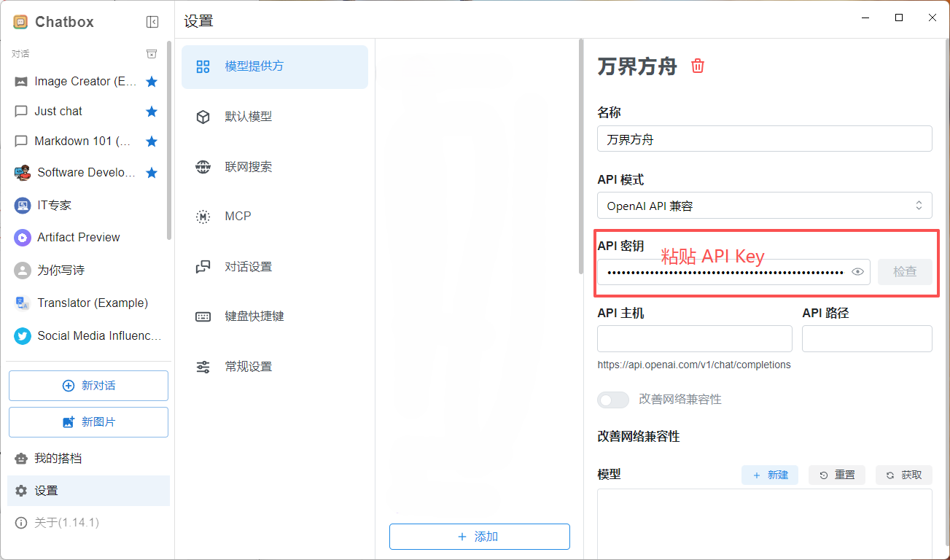Click the star next to Just chat

[x=152, y=112]
